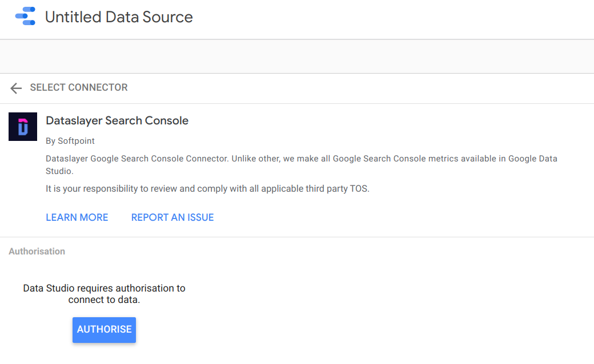Click the divider line above Authorisation section
594x364 pixels.
pyautogui.click(x=297, y=237)
